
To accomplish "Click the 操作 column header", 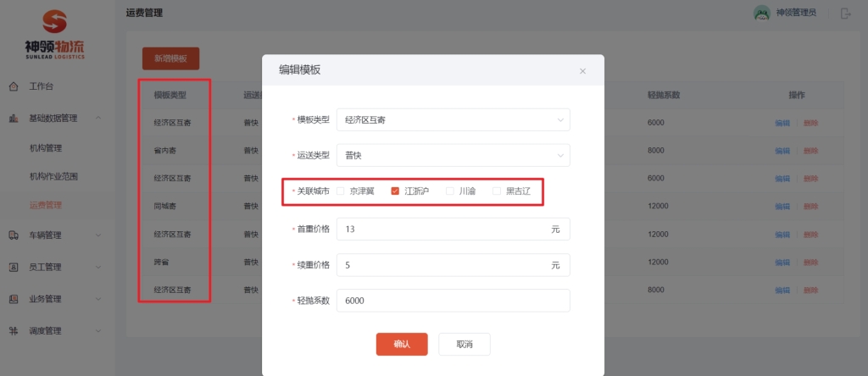I will coord(797,95).
